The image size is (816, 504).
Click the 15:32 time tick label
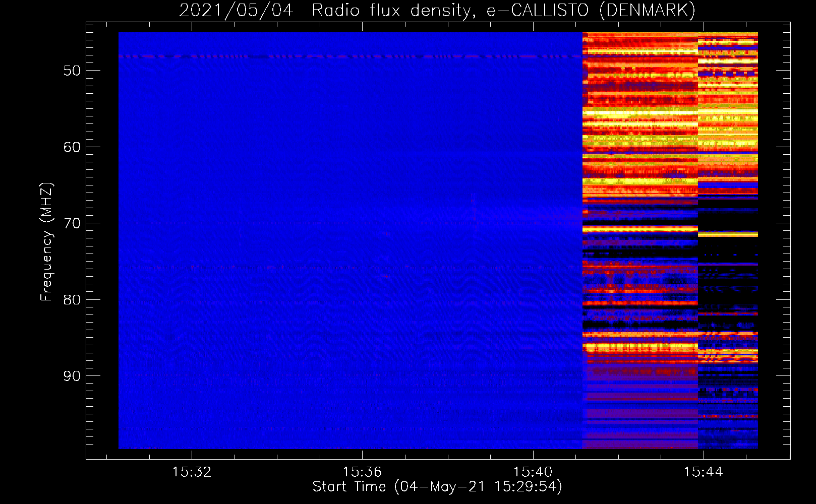click(192, 472)
